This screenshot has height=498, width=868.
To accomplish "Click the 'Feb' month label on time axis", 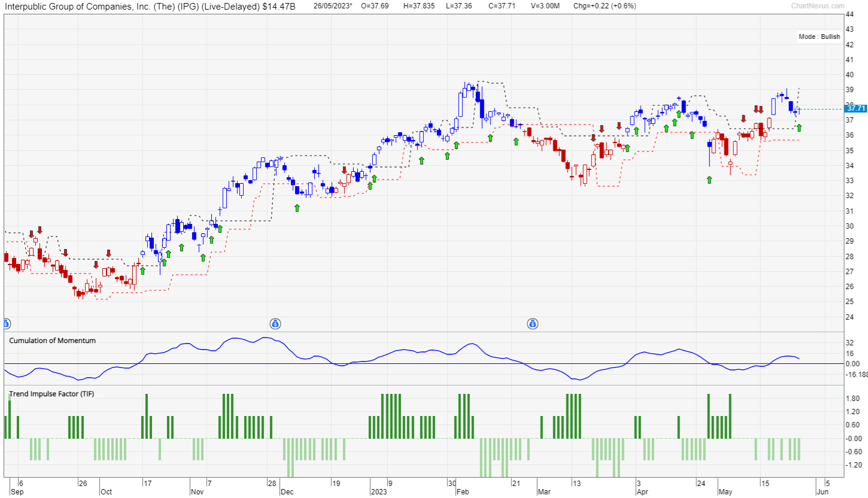I will 462,492.
